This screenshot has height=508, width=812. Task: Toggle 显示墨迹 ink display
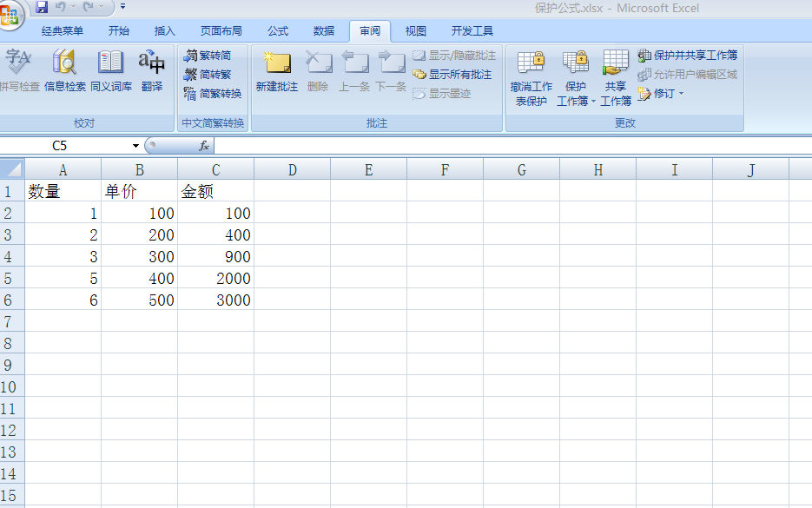pyautogui.click(x=442, y=94)
